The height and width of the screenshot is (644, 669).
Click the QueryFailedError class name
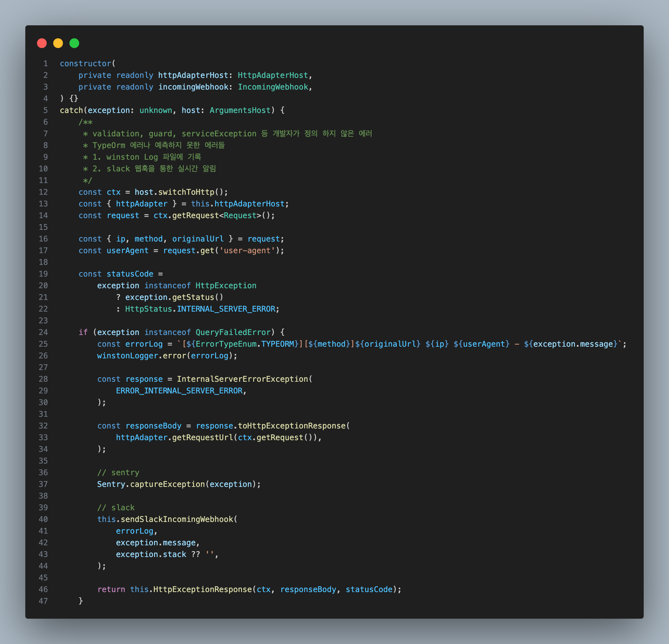tap(233, 332)
